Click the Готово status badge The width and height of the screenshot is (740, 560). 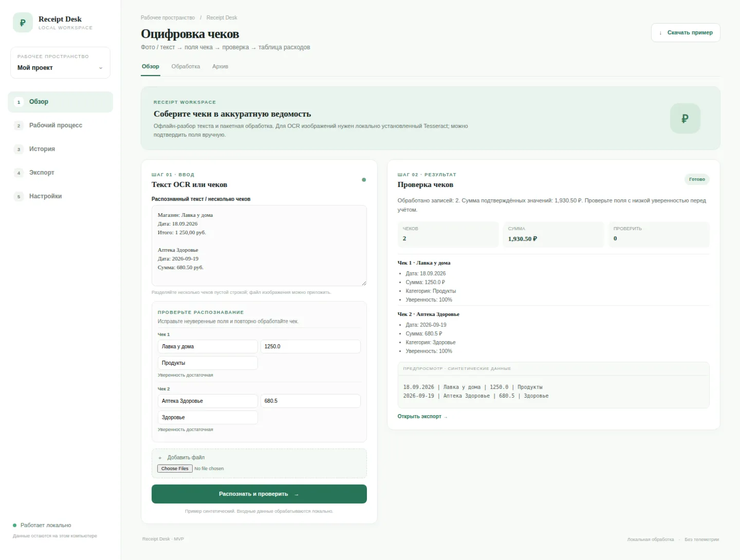point(697,179)
